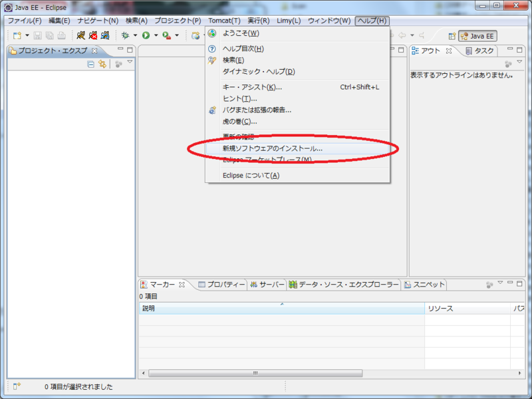Select Eclipse について(A) menu item
Viewport: 532px width, 399px height.
click(x=297, y=176)
